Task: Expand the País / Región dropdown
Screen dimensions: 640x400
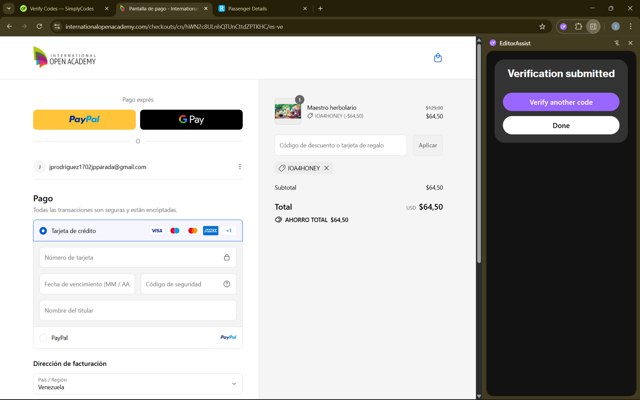Action: point(138,384)
